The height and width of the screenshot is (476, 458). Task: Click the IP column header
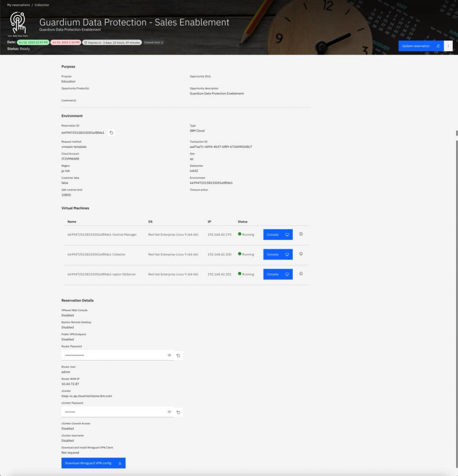pyautogui.click(x=209, y=222)
